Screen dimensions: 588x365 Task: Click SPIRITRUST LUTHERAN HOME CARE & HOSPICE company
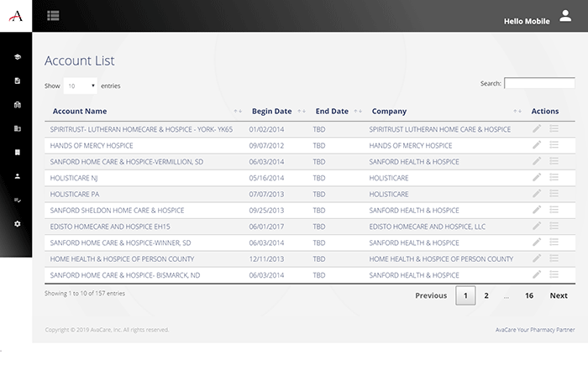tap(440, 129)
